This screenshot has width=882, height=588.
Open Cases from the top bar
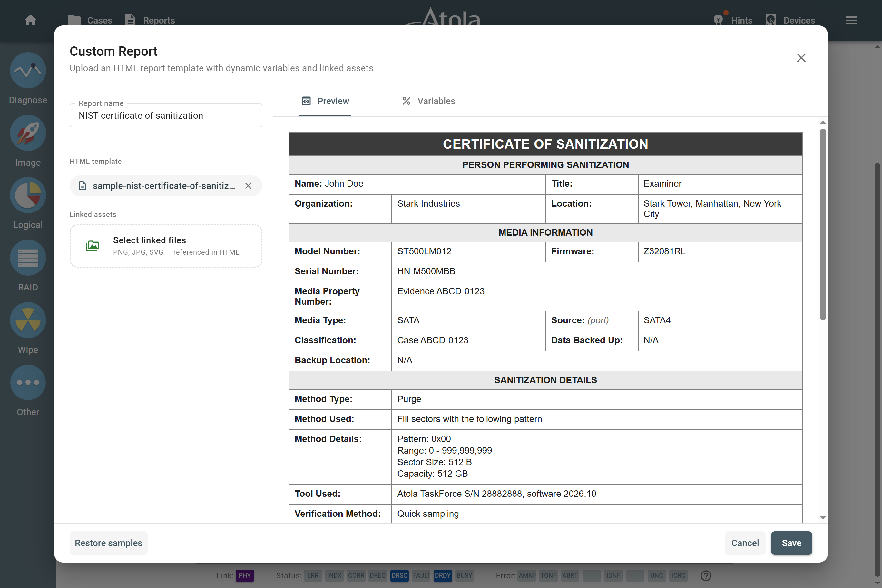click(90, 20)
